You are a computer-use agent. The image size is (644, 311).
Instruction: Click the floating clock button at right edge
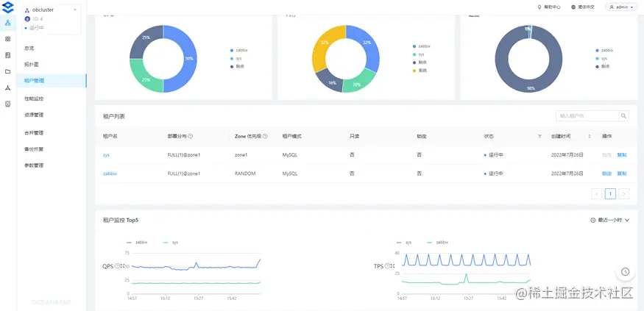pyautogui.click(x=625, y=271)
